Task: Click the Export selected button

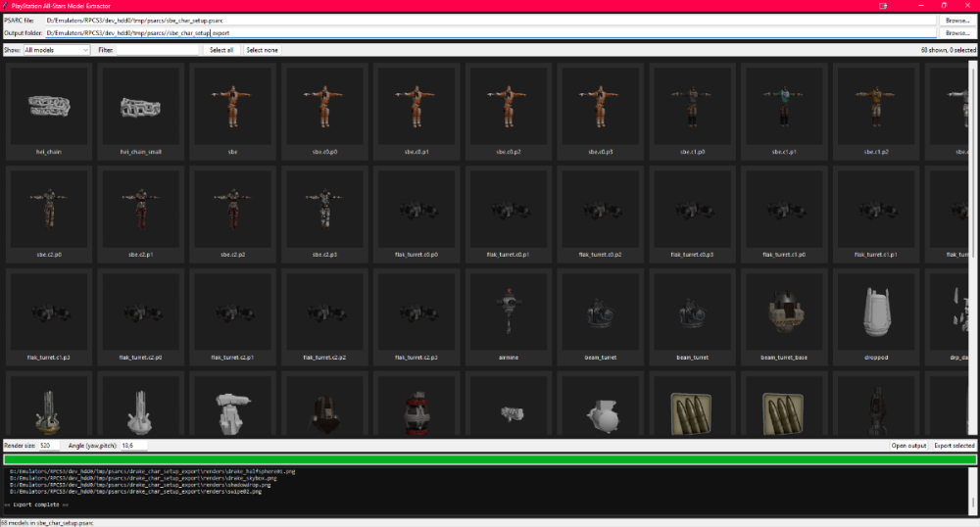Action: tap(954, 445)
